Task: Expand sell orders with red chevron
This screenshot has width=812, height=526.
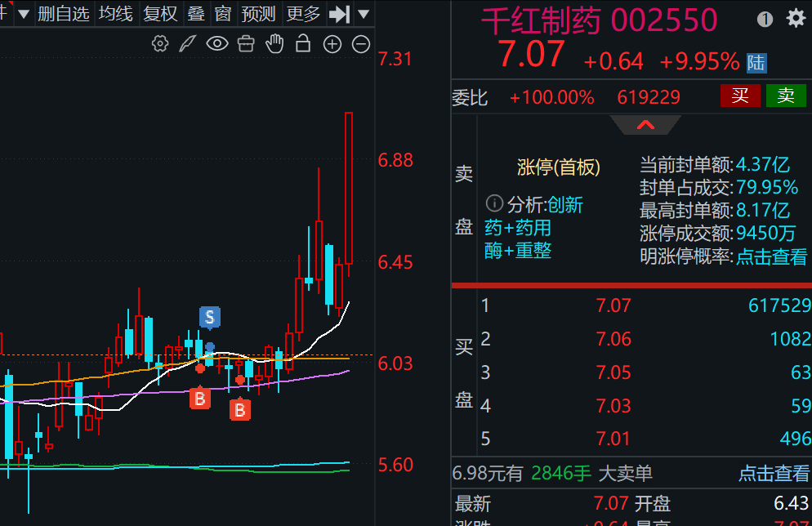Action: pos(646,125)
